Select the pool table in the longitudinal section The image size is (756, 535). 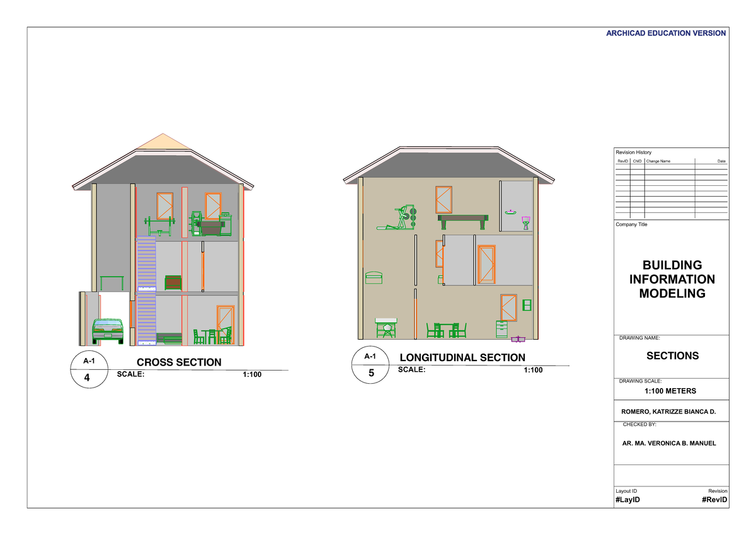tap(463, 221)
